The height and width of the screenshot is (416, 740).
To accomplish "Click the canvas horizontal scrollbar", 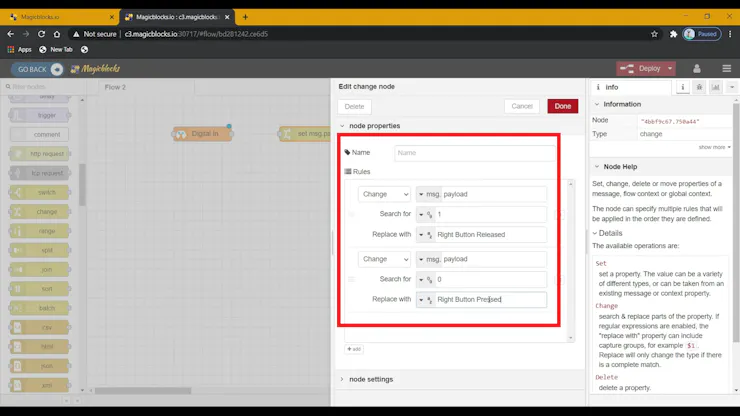I will (x=143, y=391).
